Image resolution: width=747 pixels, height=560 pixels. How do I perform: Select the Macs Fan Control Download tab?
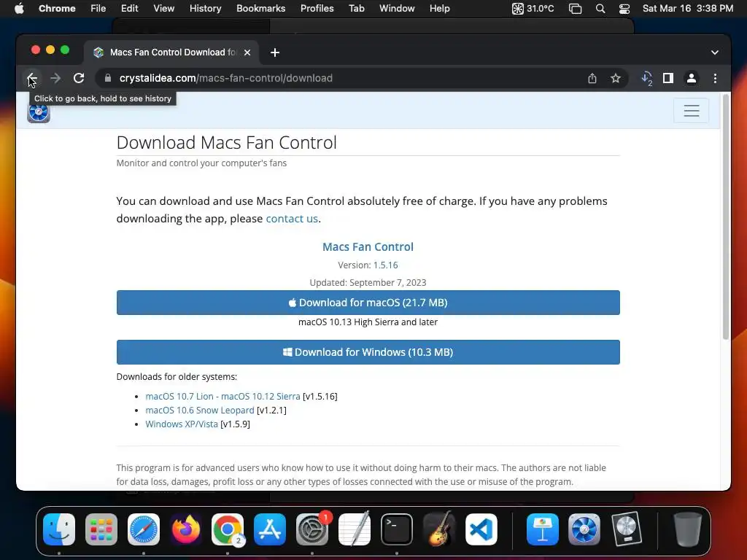tap(171, 52)
